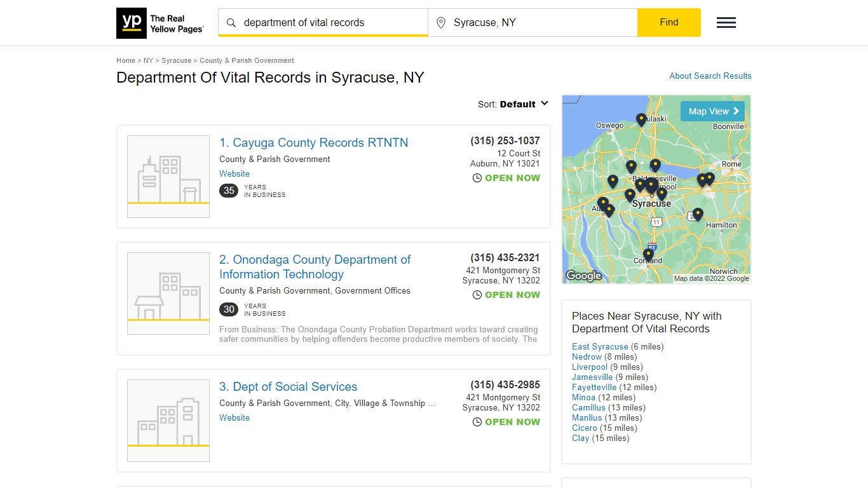Click the location pin icon in search bar
The image size is (868, 488).
tap(441, 23)
